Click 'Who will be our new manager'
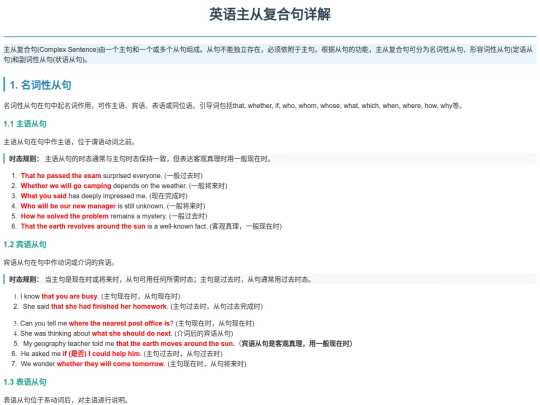 pyautogui.click(x=68, y=206)
